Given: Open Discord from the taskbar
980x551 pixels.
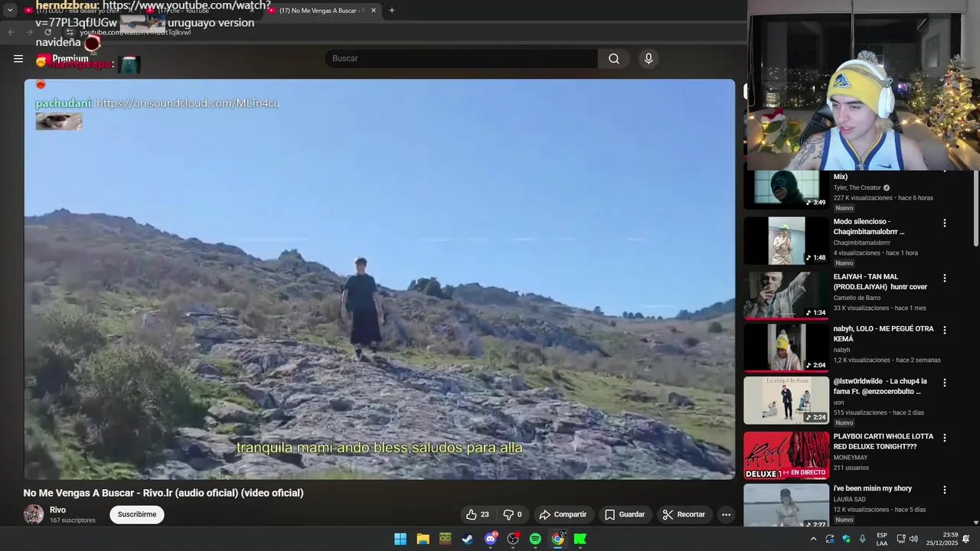Looking at the screenshot, I should point(490,539).
